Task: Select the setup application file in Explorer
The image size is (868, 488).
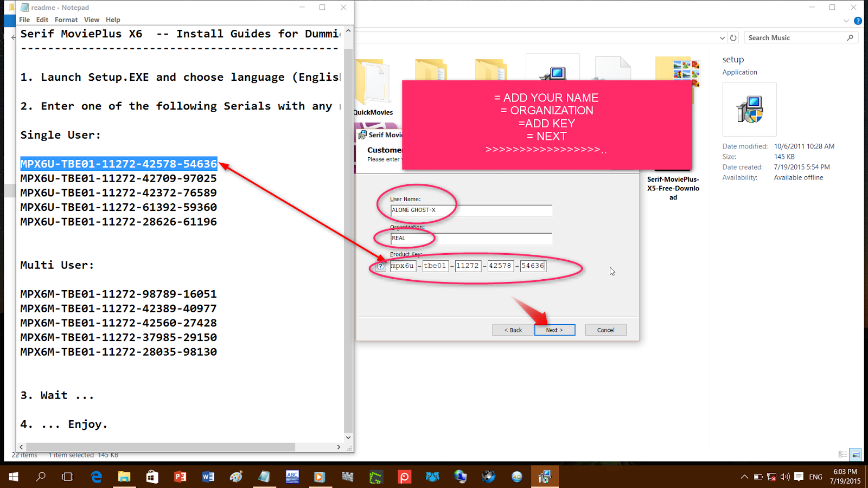Action: click(x=553, y=68)
